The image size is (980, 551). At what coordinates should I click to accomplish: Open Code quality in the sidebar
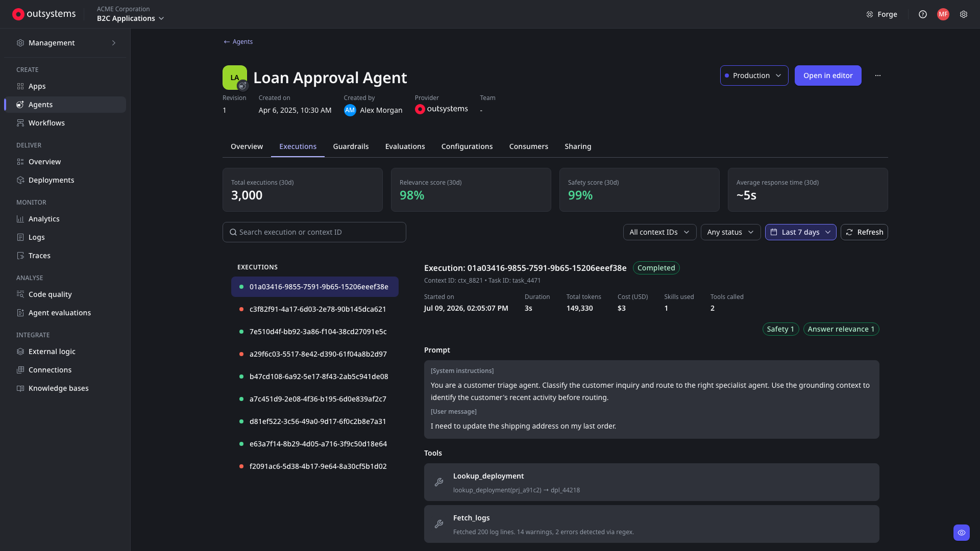point(65,294)
